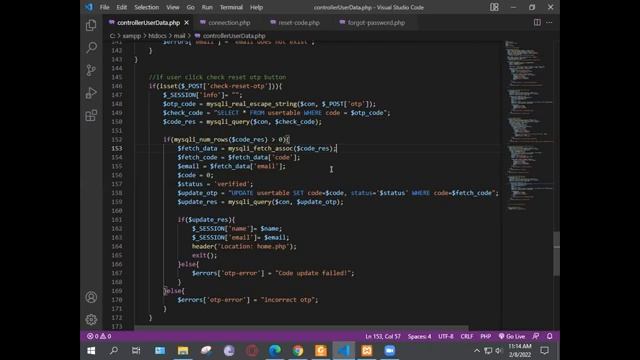Image resolution: width=640 pixels, height=360 pixels.
Task: Open Task View on the taskbar
Action: [x=136, y=350]
